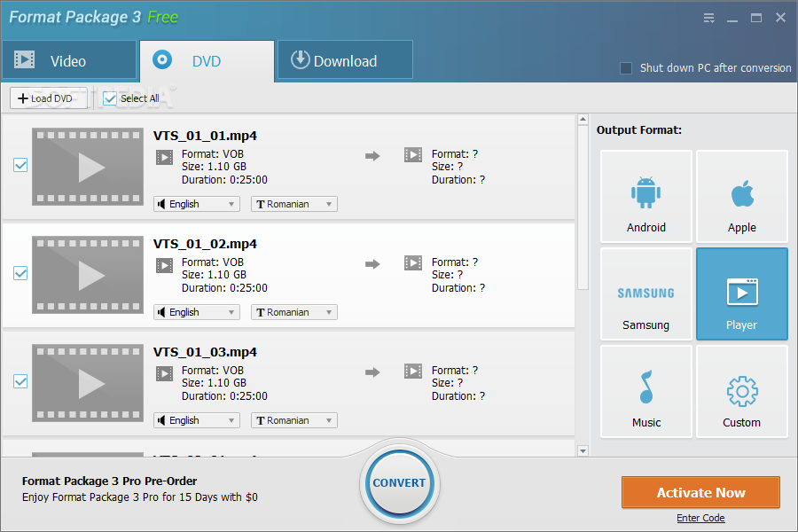The image size is (798, 532).
Task: Click the source film icon for VTS_01_01.mp4
Action: (x=164, y=157)
